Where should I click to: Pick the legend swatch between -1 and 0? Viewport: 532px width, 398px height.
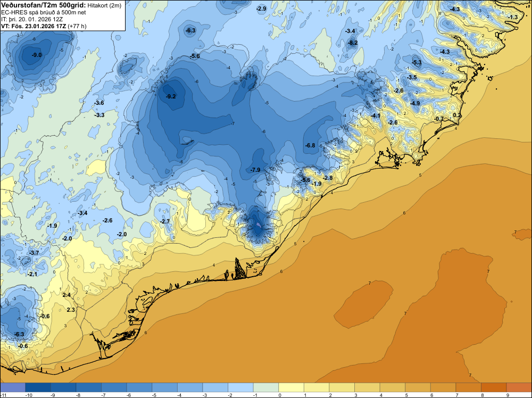pos(266,387)
